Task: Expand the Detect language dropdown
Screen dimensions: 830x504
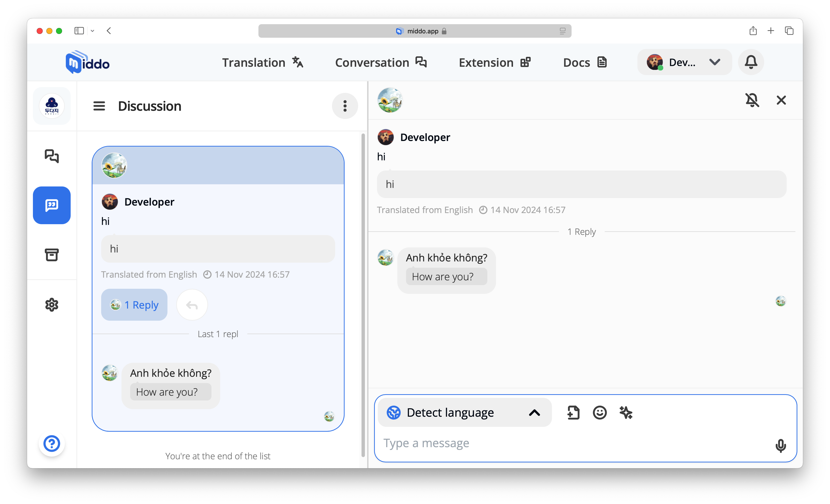Action: tap(464, 412)
